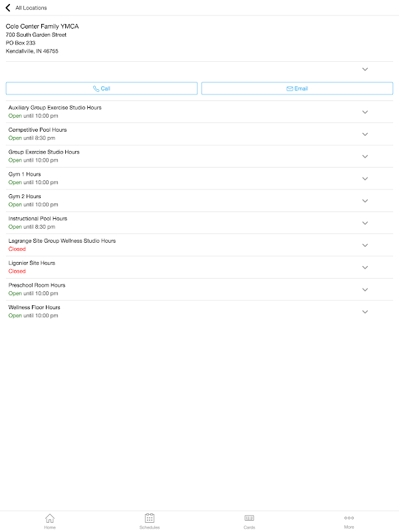
Task: Expand Auxiliary Group Exercise Studio Hours
Action: (x=365, y=112)
